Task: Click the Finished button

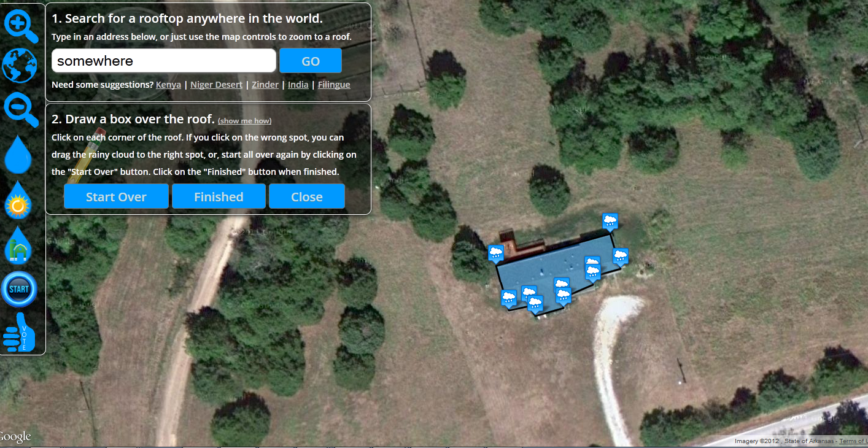Action: (219, 196)
